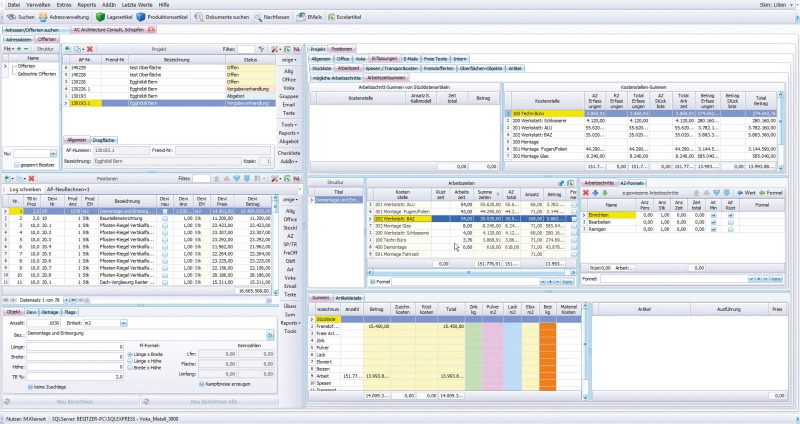The image size is (800, 424).
Task: Click the Log schreiben button
Action: pyautogui.click(x=25, y=187)
